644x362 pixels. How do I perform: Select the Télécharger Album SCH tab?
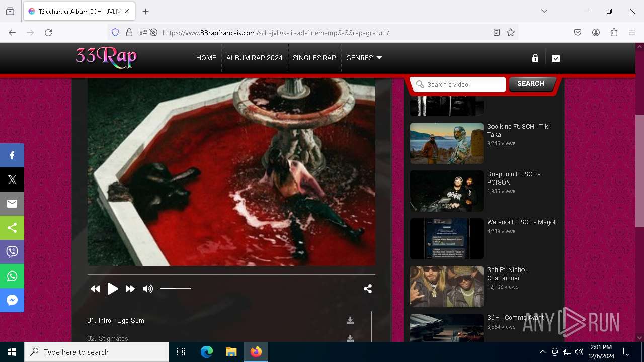79,11
